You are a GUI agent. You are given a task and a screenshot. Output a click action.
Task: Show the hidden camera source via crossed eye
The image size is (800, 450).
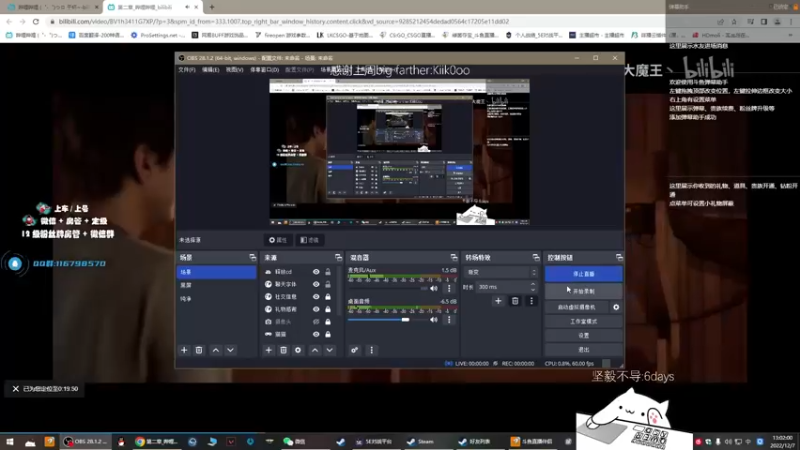(x=316, y=321)
